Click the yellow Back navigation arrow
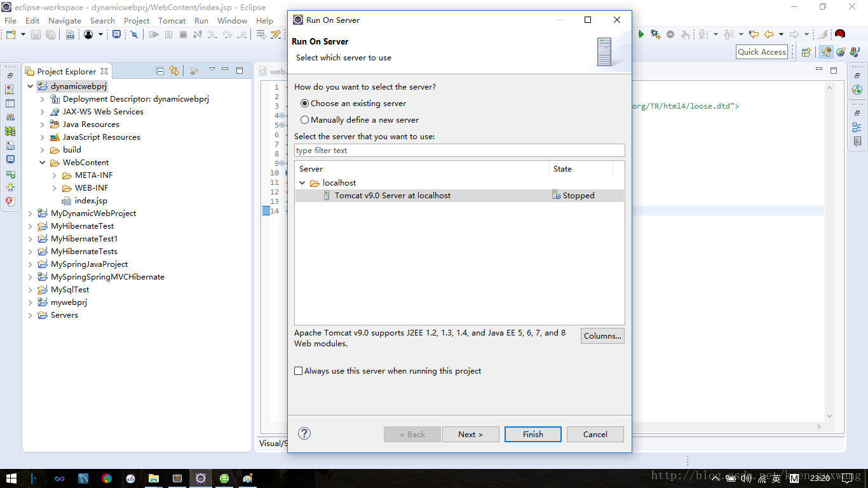868x488 pixels. [769, 34]
